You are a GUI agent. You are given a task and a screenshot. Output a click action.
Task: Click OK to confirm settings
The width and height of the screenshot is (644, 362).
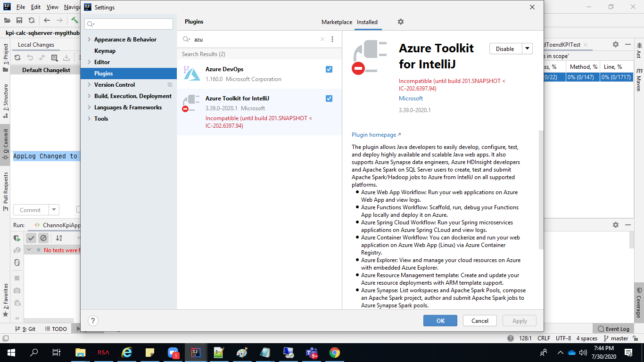click(x=440, y=321)
